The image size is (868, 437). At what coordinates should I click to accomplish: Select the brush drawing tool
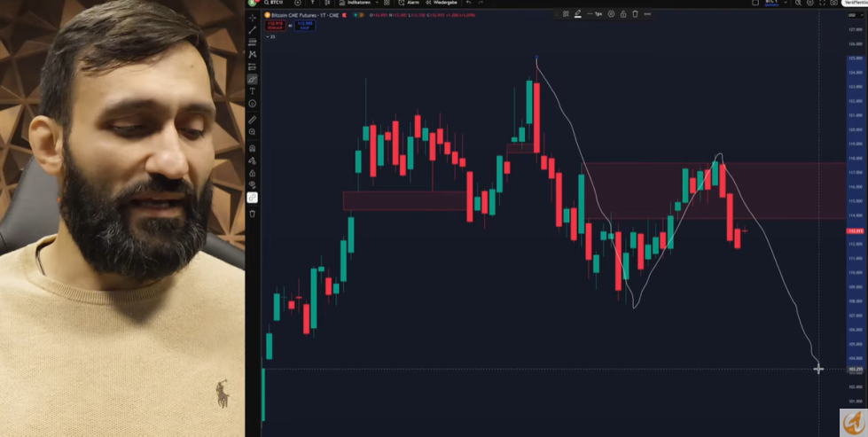pos(253,80)
